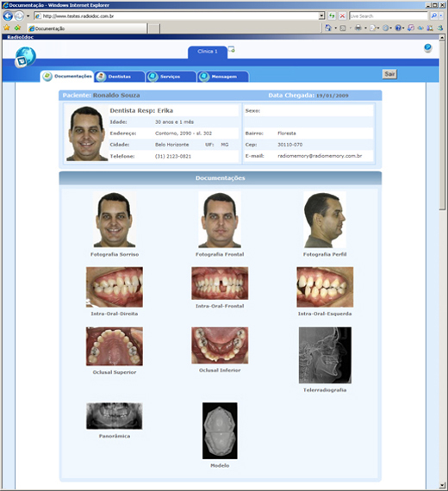This screenshot has height=491, width=448.
Task: Open the Modelo cast image
Action: [220, 431]
